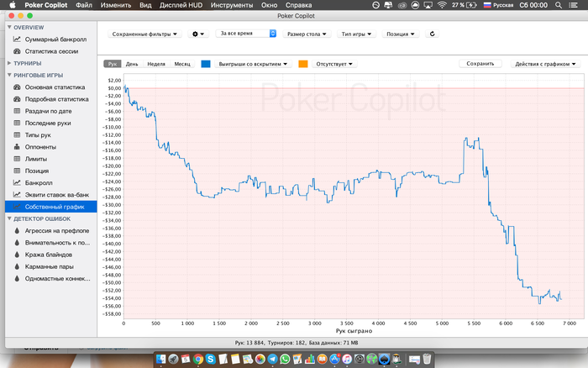Switch graph axis to День
The image size is (588, 368).
[132, 64]
